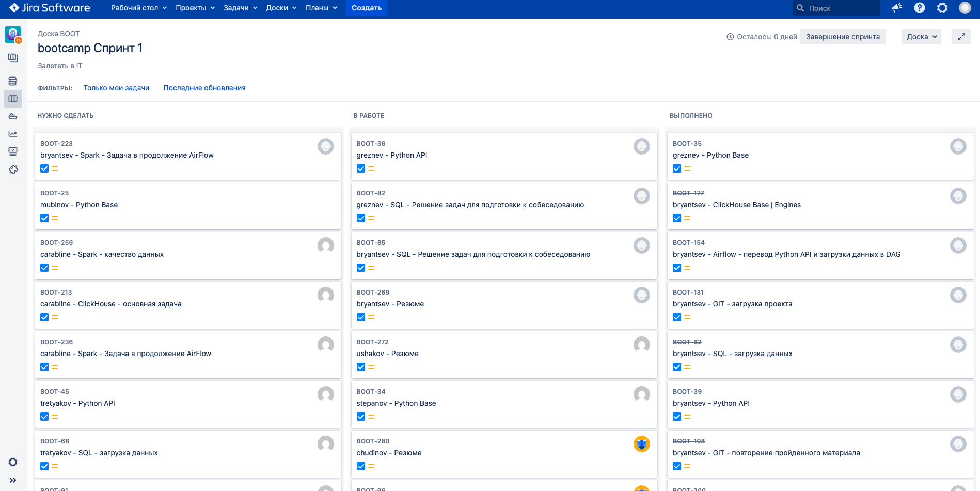Click assignee avatar on BOOT-259 card
The width and height of the screenshot is (980, 491).
(326, 245)
